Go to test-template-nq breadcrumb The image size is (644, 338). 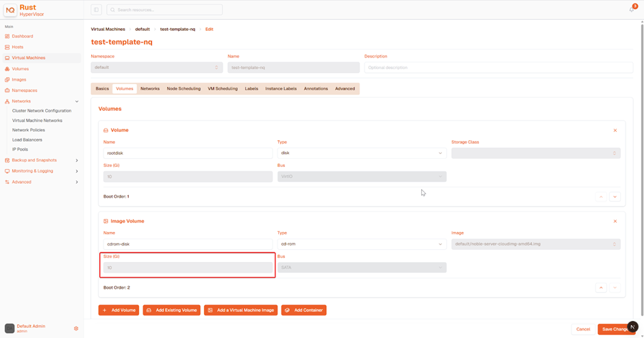(x=177, y=29)
